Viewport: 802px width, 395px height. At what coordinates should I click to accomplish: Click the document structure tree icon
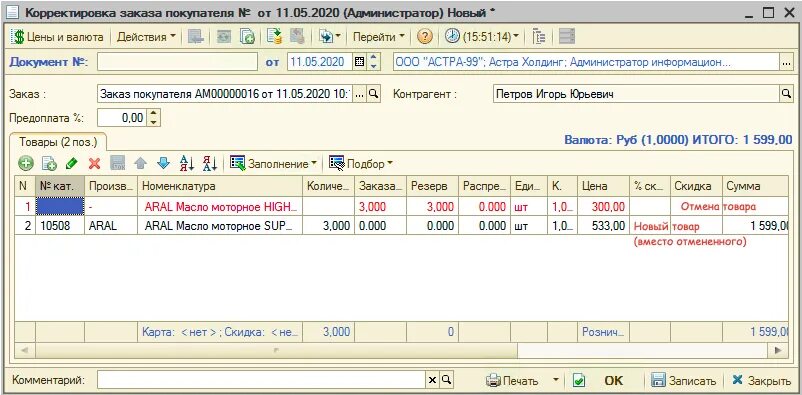click(539, 37)
